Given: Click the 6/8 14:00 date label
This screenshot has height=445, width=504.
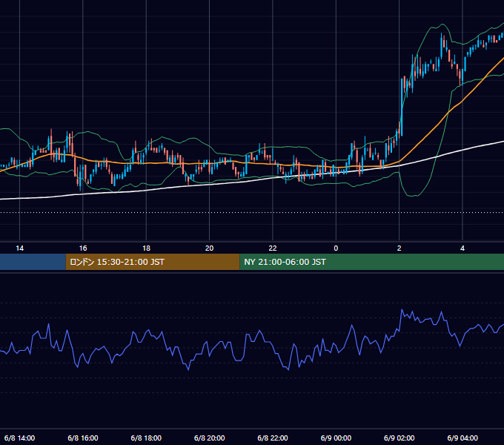Looking at the screenshot, I should 19,438.
